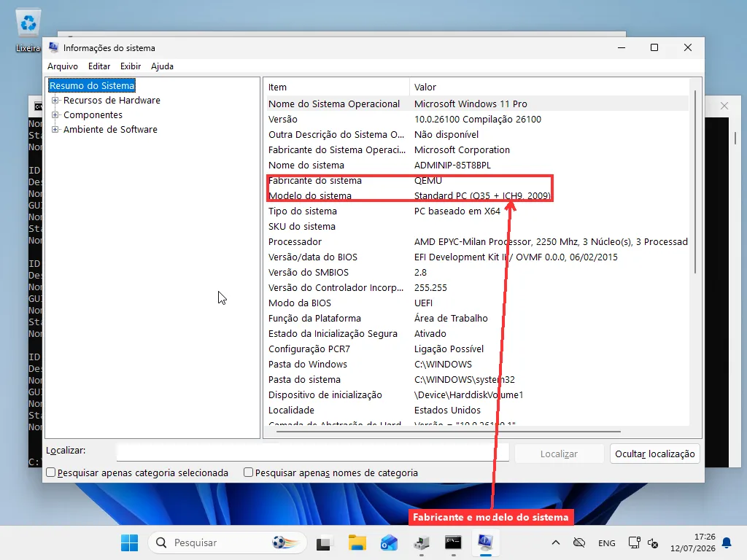747x560 pixels.
Task: Select the Dispositivo de inicialização row
Action: tap(476, 394)
